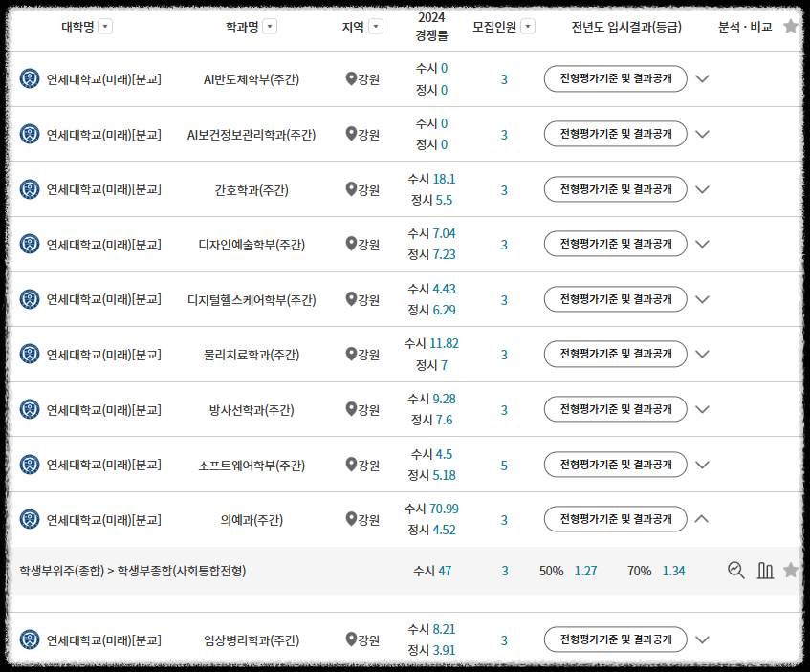Expand the AI보건정보관리학과 row chevron
The height and width of the screenshot is (672, 810).
point(702,134)
